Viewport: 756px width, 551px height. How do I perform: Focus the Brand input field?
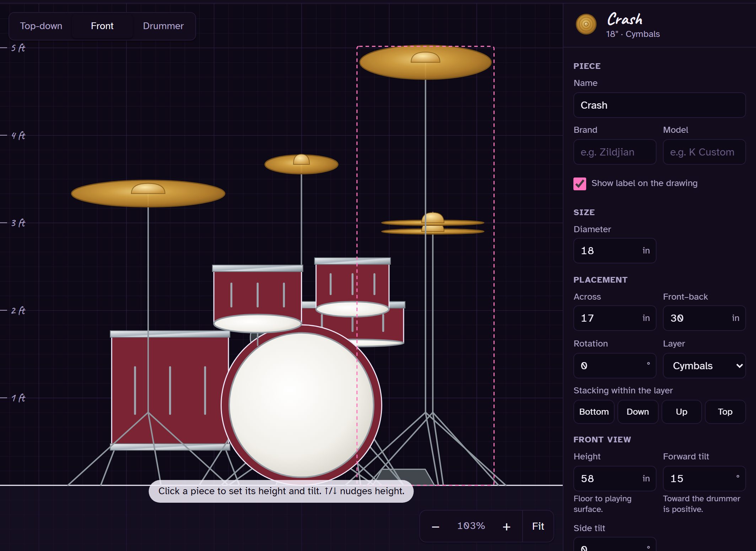point(615,152)
